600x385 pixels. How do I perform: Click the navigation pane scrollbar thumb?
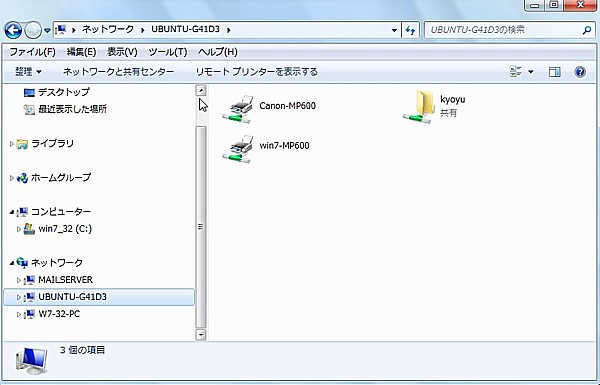pos(201,227)
